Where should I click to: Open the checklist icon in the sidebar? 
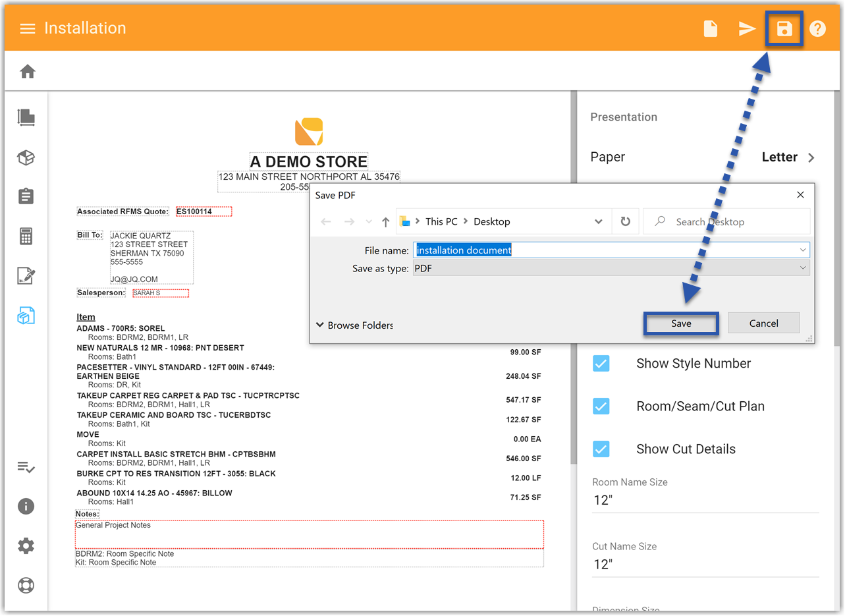(26, 467)
